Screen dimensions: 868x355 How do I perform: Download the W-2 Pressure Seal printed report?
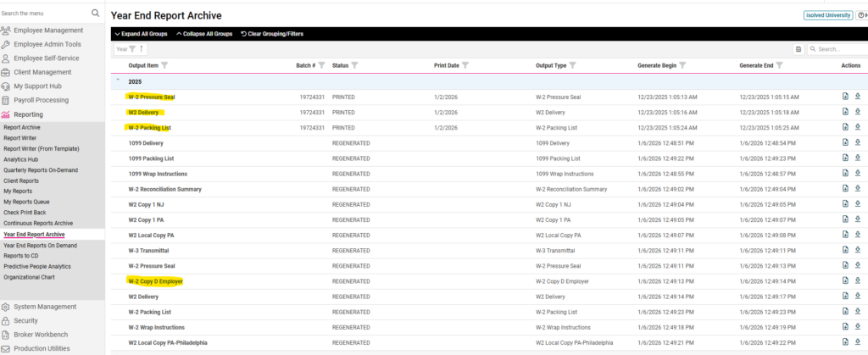coord(857,97)
